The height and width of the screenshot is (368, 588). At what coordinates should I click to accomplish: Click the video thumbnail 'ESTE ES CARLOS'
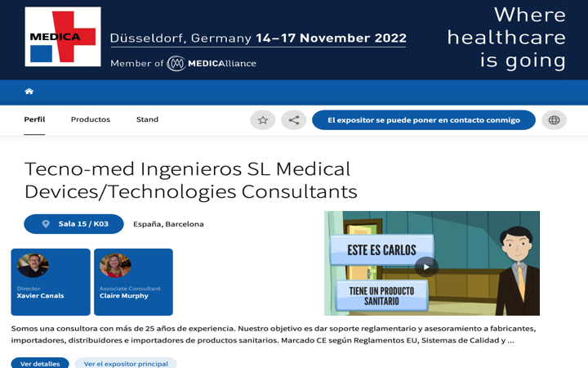point(432,263)
